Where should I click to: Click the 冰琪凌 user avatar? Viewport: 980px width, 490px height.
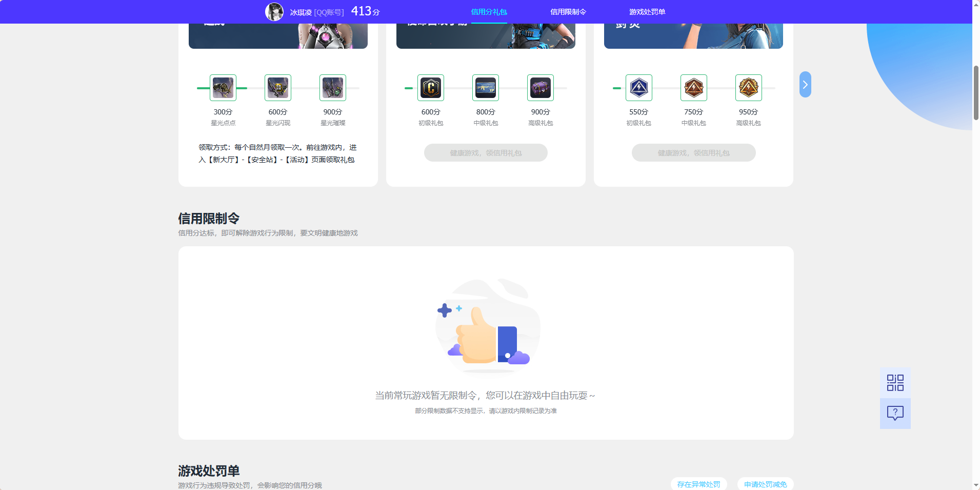[x=275, y=11]
